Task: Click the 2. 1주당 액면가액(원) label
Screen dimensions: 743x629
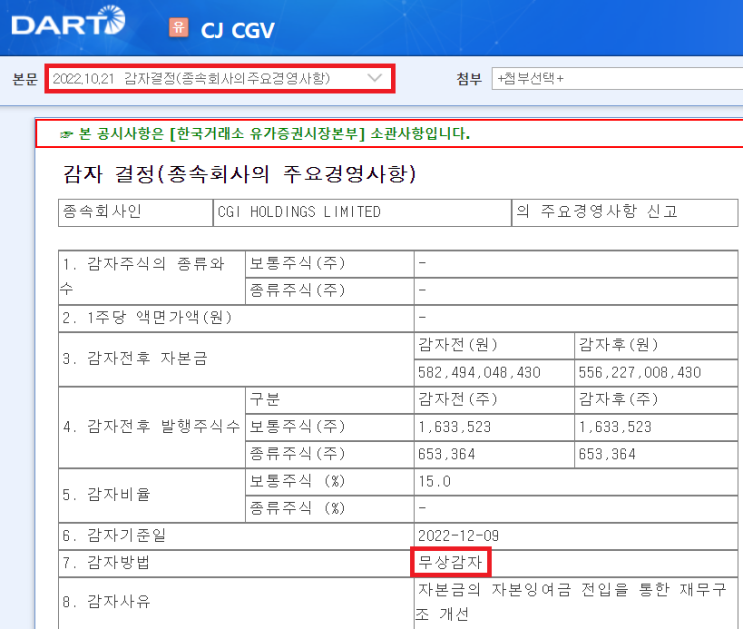Action: pos(147,318)
